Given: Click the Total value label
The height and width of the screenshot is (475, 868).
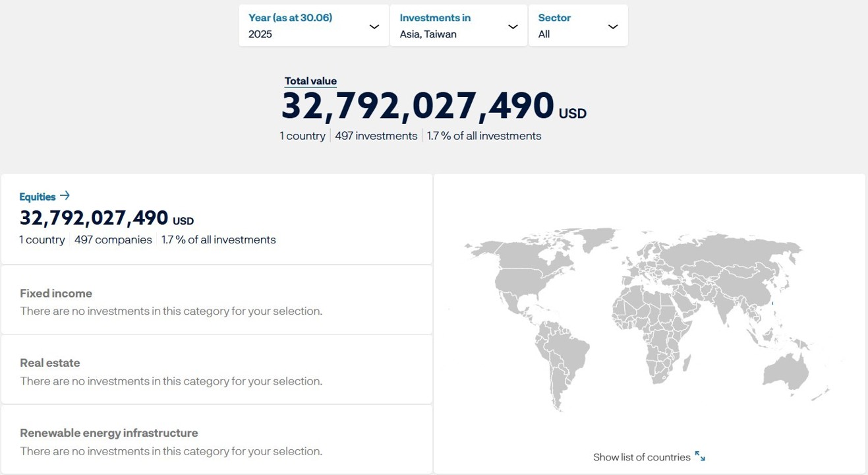Looking at the screenshot, I should pos(310,81).
